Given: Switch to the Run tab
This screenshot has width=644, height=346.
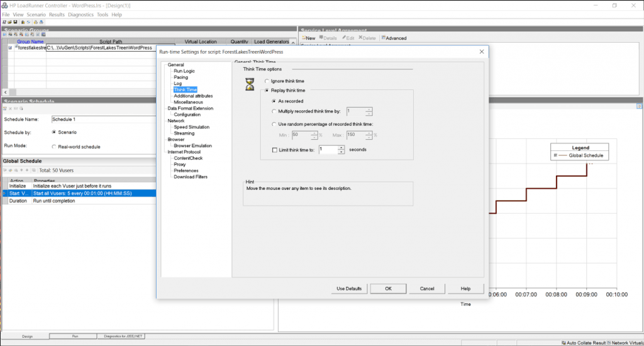Looking at the screenshot, I should (75, 337).
